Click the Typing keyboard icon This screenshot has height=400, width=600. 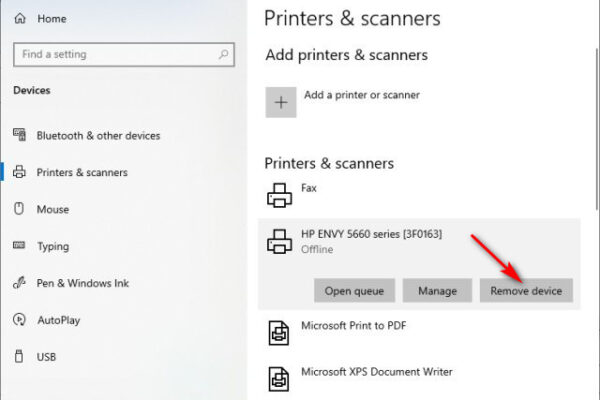19,245
